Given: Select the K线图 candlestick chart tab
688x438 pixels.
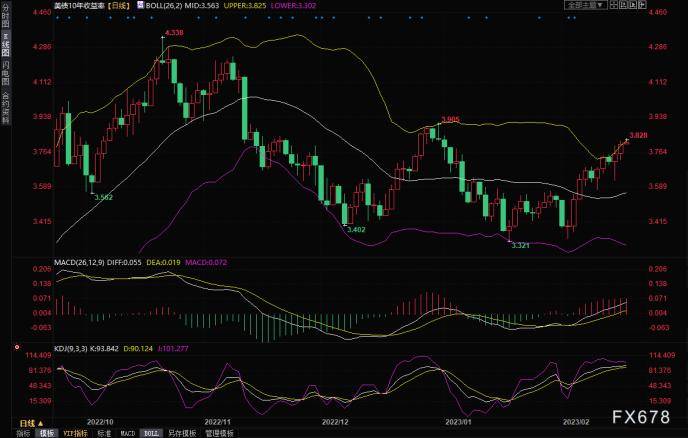Looking at the screenshot, I should 5,48.
